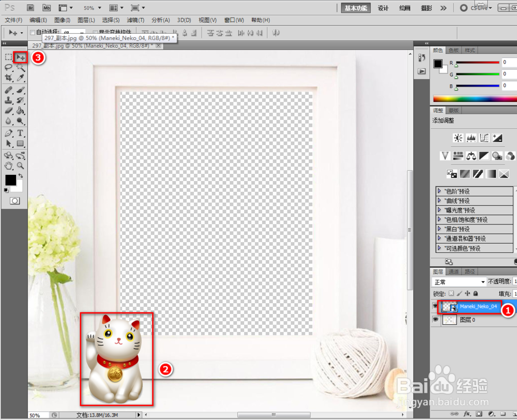517x420 pixels.
Task: Select the 3D Camera Orbit tool
Action: (21, 155)
